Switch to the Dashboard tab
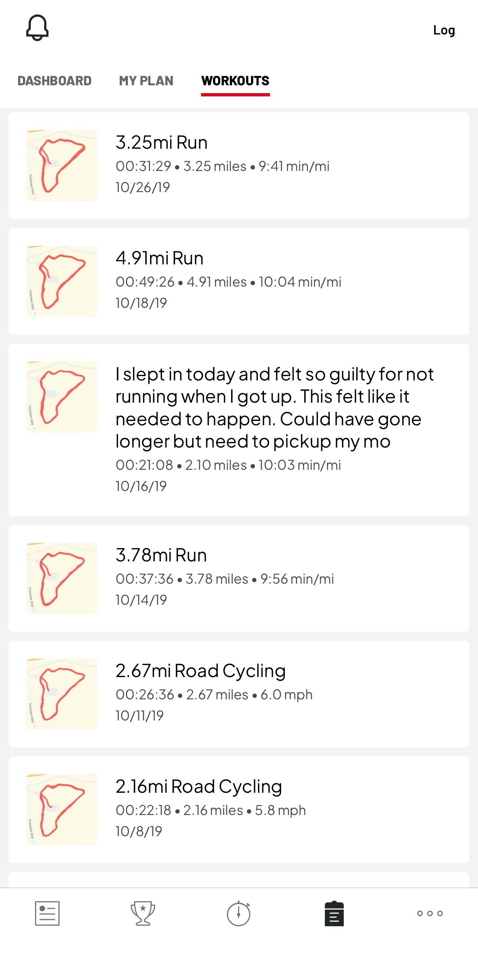Image resolution: width=478 pixels, height=980 pixels. (x=55, y=81)
